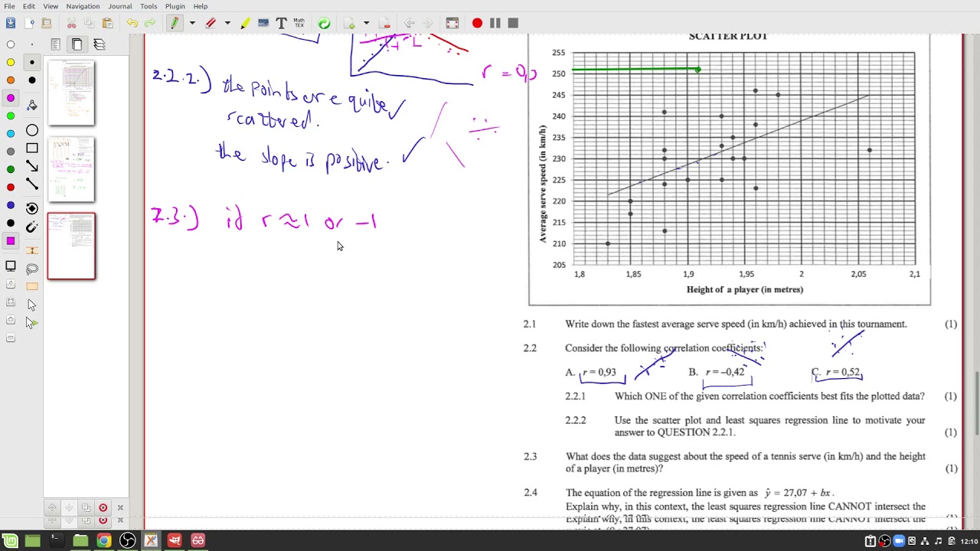The image size is (980, 551).
Task: Launch Chrome from the taskbar
Action: coord(103,541)
